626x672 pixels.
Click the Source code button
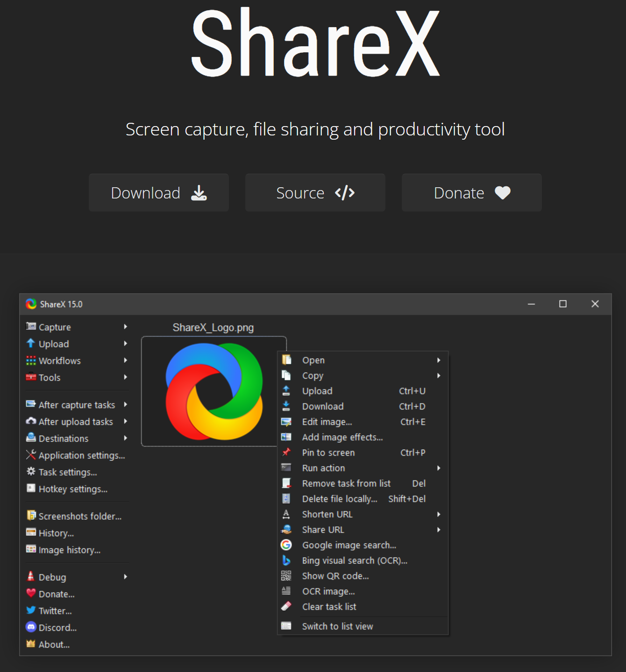pyautogui.click(x=315, y=192)
